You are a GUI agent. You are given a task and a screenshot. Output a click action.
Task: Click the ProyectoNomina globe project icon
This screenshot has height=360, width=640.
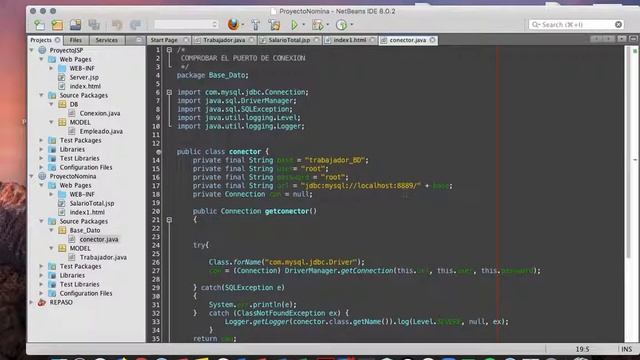pos(42,176)
